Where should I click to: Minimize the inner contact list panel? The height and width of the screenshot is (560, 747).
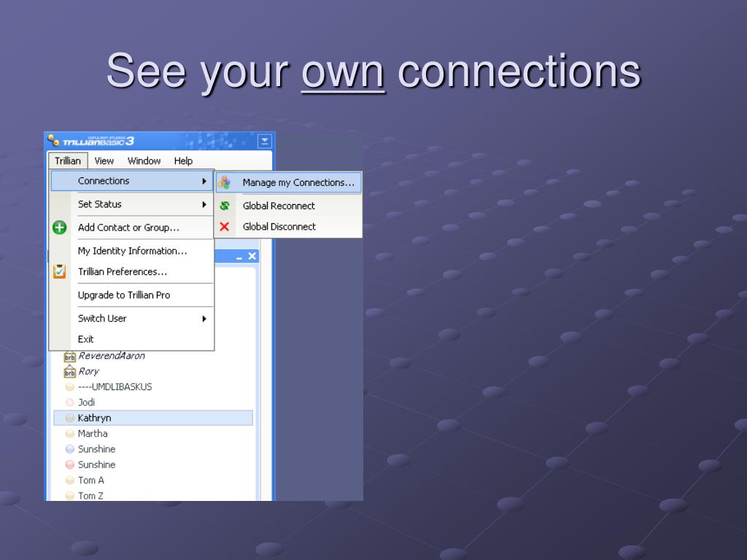pos(239,257)
